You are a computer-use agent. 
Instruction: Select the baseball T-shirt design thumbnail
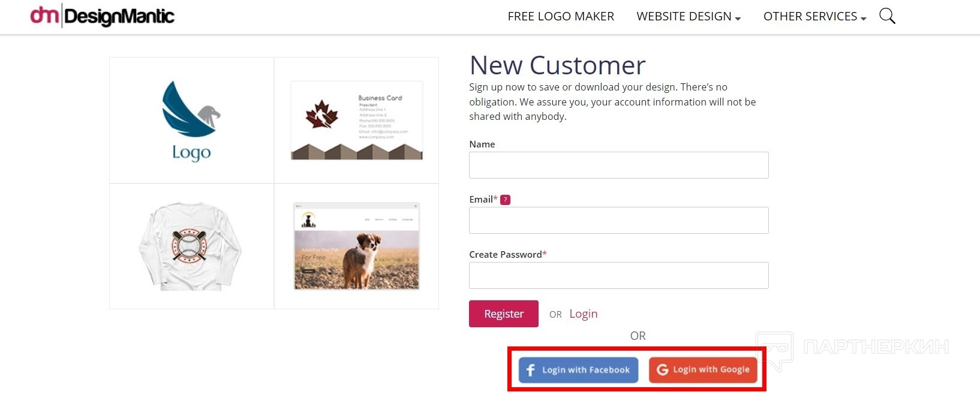(190, 246)
